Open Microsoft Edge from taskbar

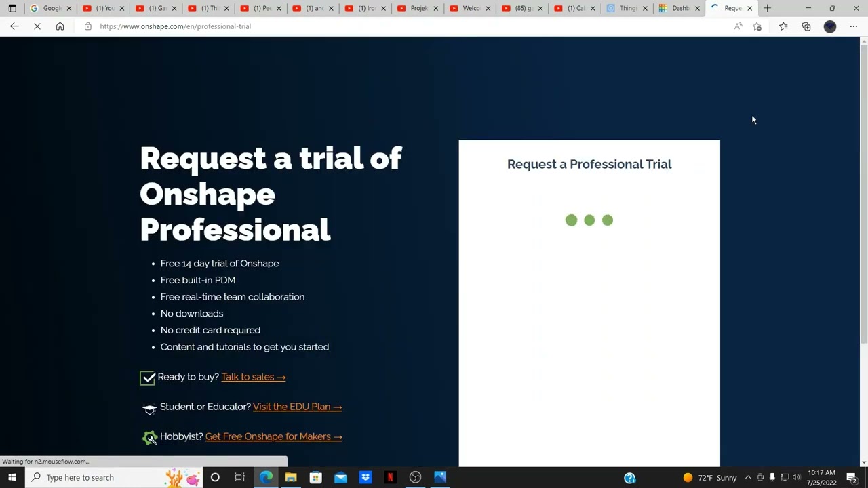click(x=266, y=477)
